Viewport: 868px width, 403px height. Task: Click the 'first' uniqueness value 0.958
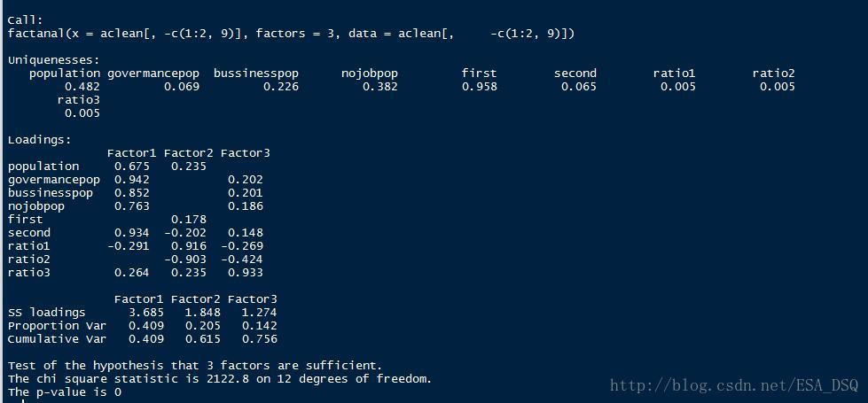[479, 87]
